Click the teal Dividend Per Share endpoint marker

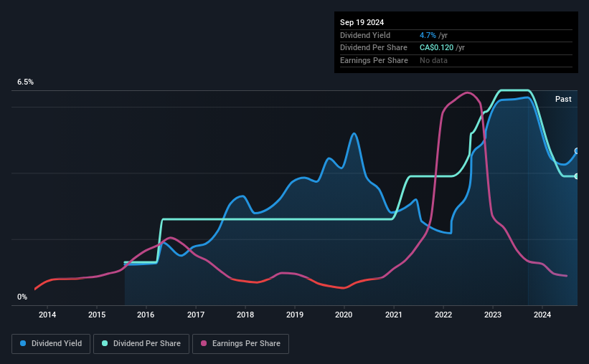[x=577, y=176]
